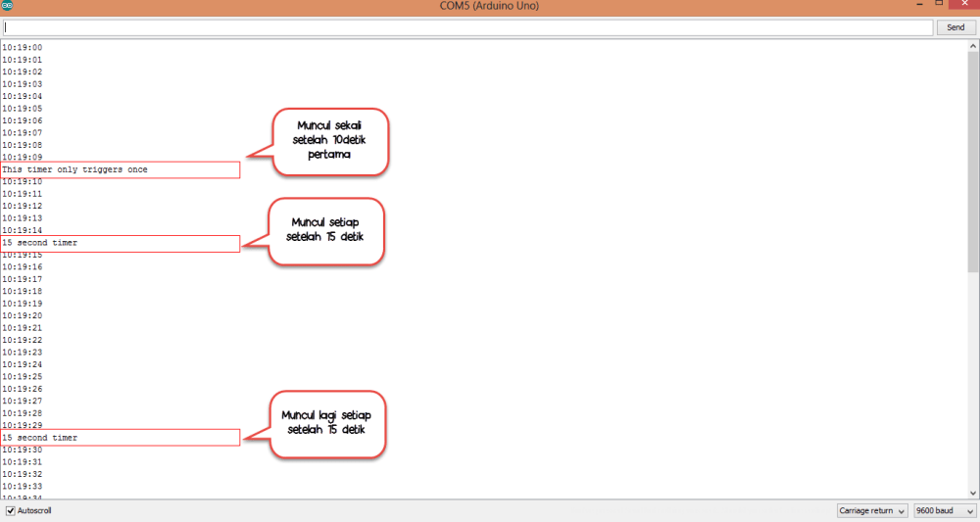The image size is (980, 522).
Task: Click the Send button
Action: click(956, 27)
